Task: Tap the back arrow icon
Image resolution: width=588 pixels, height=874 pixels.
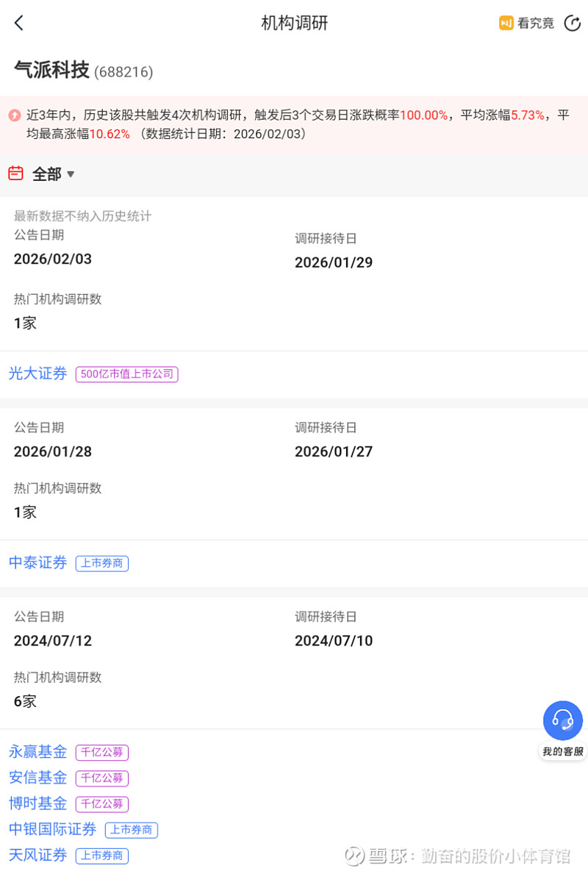Action: tap(19, 23)
